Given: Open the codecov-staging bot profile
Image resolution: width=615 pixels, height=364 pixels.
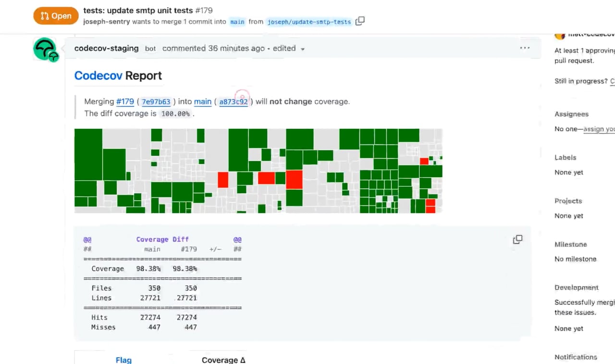Looking at the screenshot, I should click(x=106, y=48).
